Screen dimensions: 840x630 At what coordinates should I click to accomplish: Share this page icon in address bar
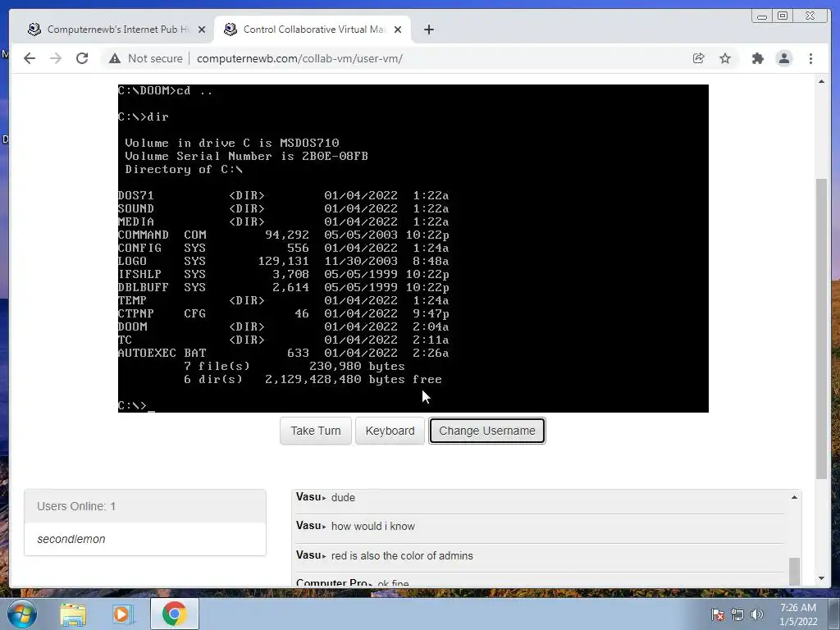coord(698,58)
